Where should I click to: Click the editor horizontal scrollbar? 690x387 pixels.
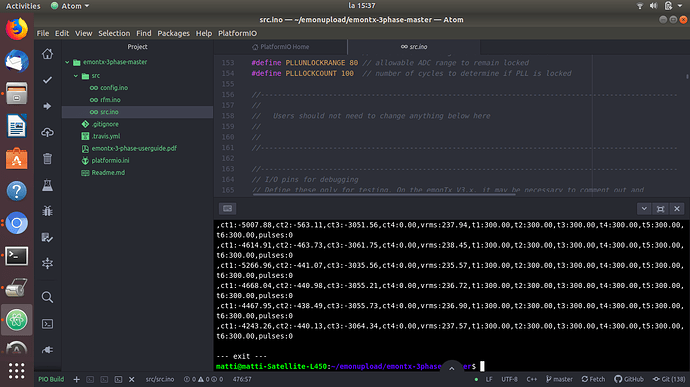tap(384, 193)
